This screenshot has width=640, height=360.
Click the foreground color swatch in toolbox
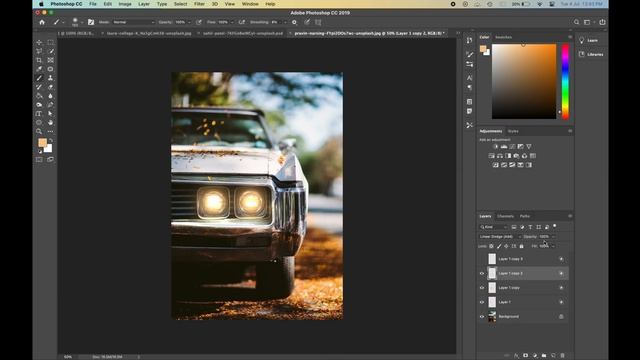click(42, 142)
